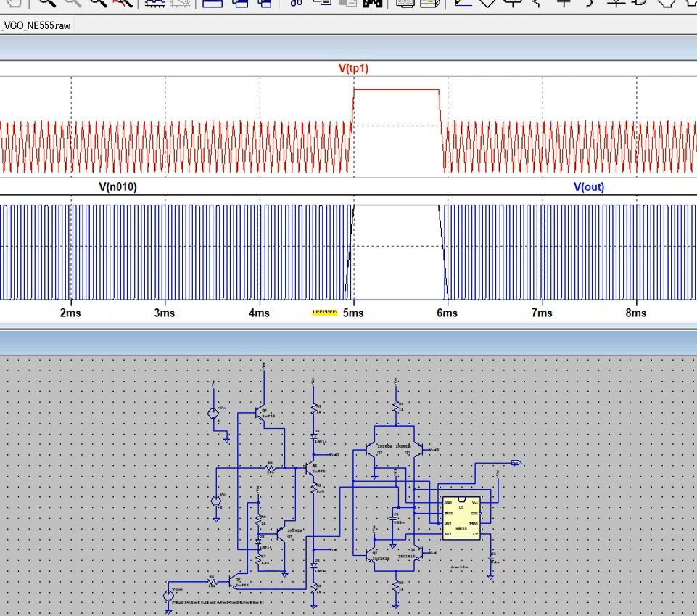Open find with the binoculars icon

(374, 2)
